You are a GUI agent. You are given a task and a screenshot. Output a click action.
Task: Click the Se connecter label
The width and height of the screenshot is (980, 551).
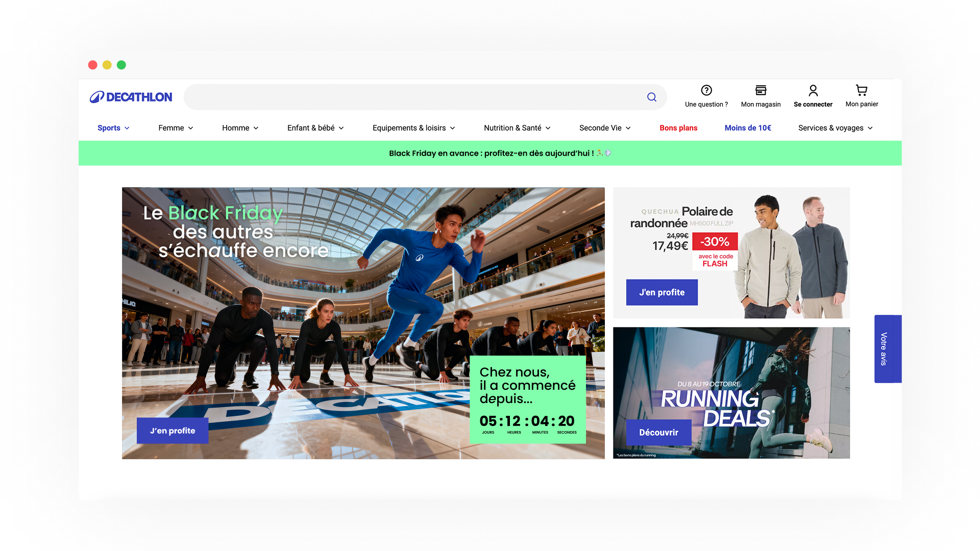tap(813, 105)
